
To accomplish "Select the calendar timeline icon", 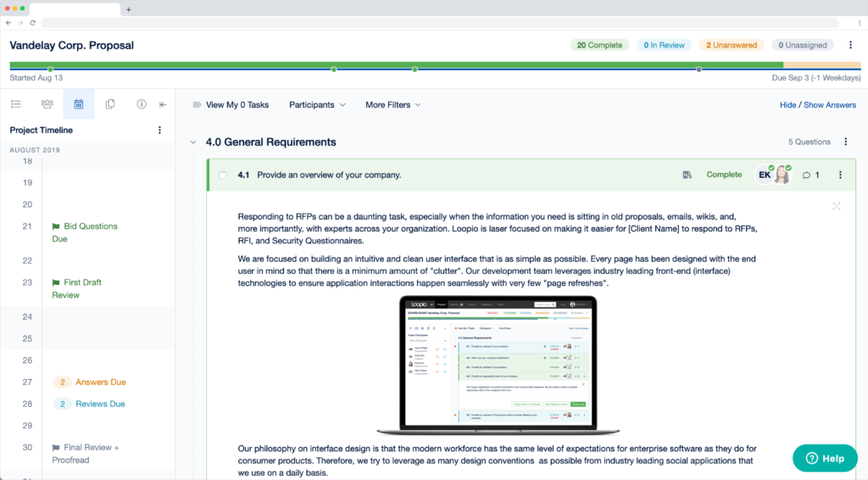I will tap(79, 104).
